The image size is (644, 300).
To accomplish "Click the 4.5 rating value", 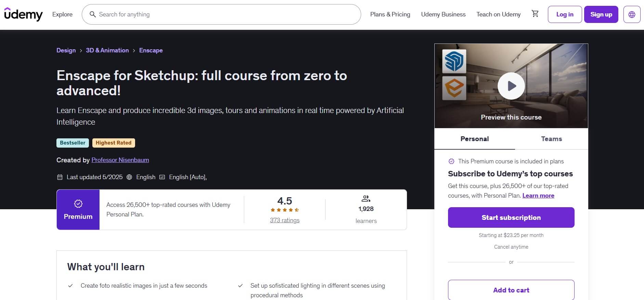I will [x=285, y=201].
